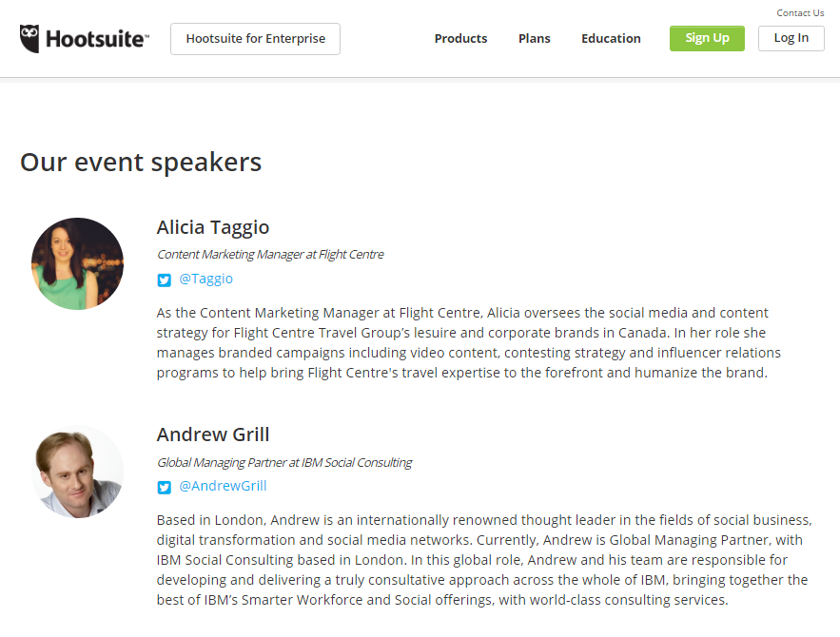The width and height of the screenshot is (840, 637).
Task: Select the Alicia Taggio name heading
Action: (x=213, y=227)
